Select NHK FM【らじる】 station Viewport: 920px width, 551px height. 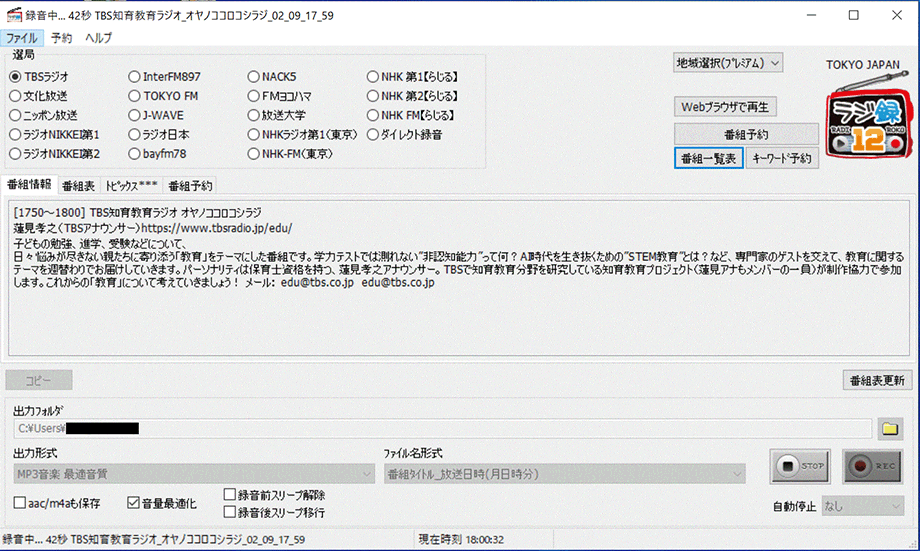(411, 115)
